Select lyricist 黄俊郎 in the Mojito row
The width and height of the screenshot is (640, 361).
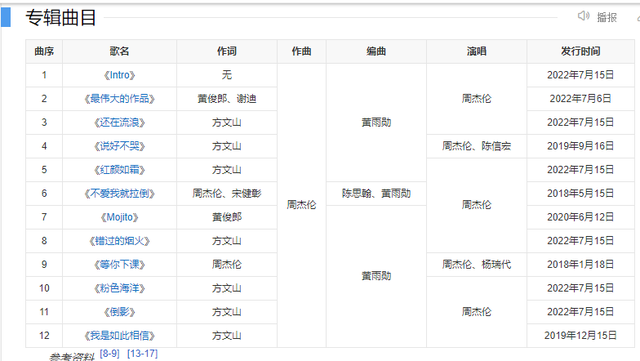[x=227, y=217]
